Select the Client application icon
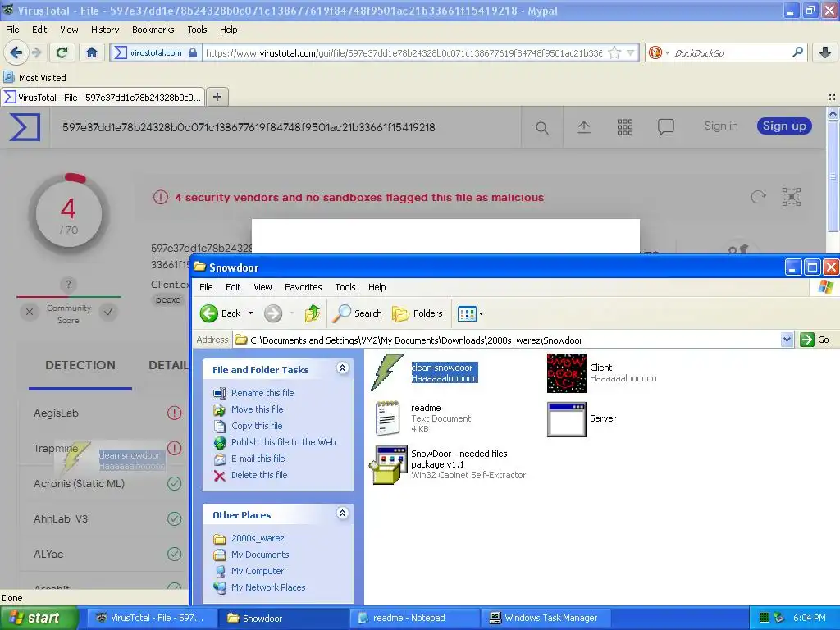 [566, 373]
